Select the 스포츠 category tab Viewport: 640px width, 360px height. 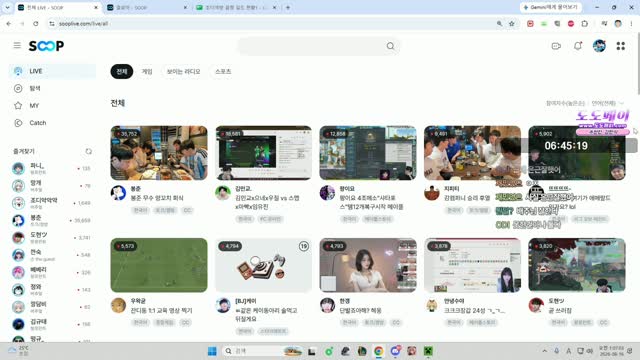coord(223,71)
